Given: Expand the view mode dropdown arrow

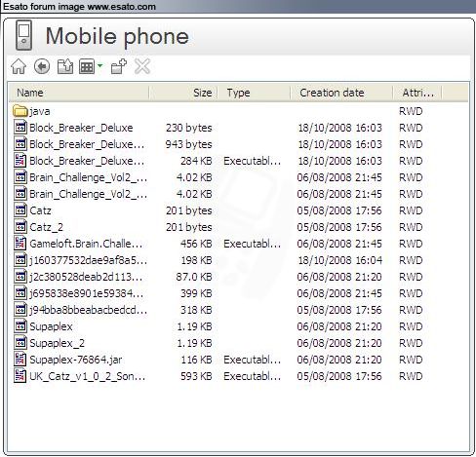Looking at the screenshot, I should click(x=99, y=66).
